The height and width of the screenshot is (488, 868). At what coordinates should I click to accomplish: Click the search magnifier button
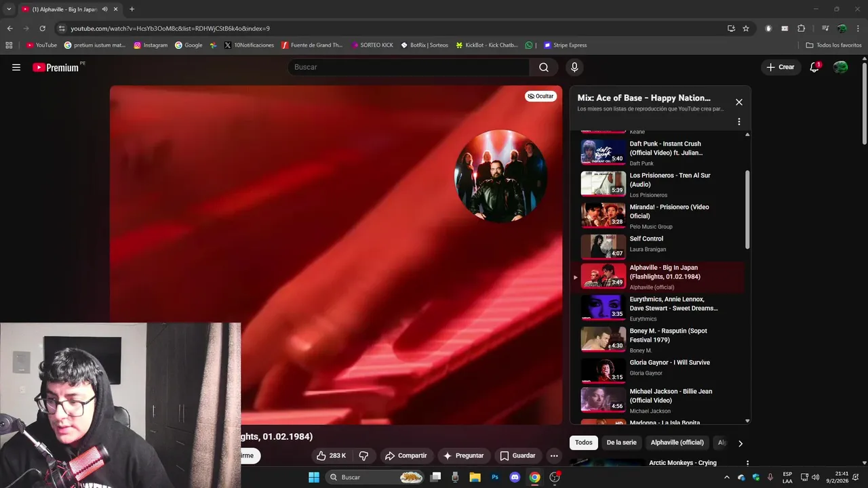pyautogui.click(x=544, y=67)
